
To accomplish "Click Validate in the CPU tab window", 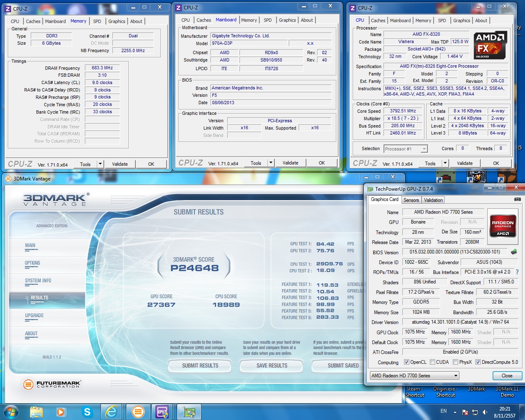I will point(465,163).
